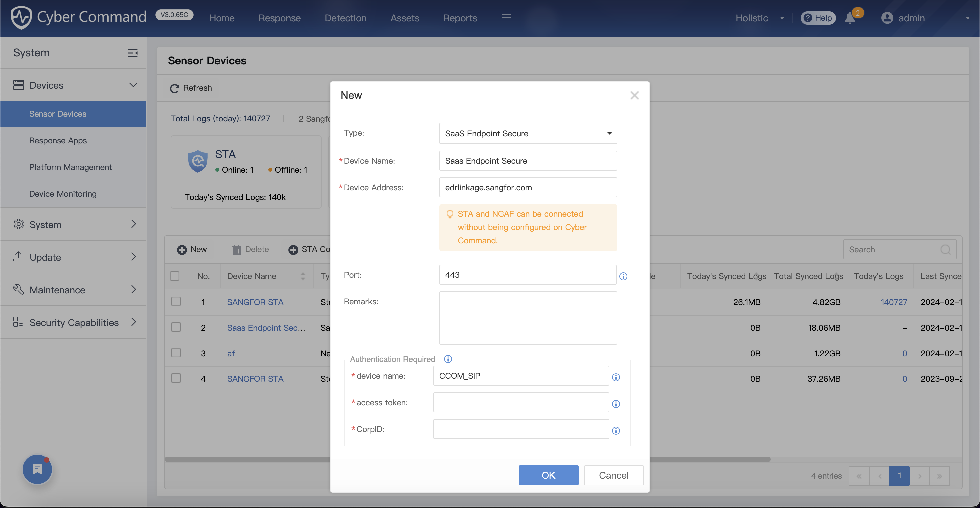The image size is (980, 508).
Task: Click the Port input field
Action: click(527, 274)
